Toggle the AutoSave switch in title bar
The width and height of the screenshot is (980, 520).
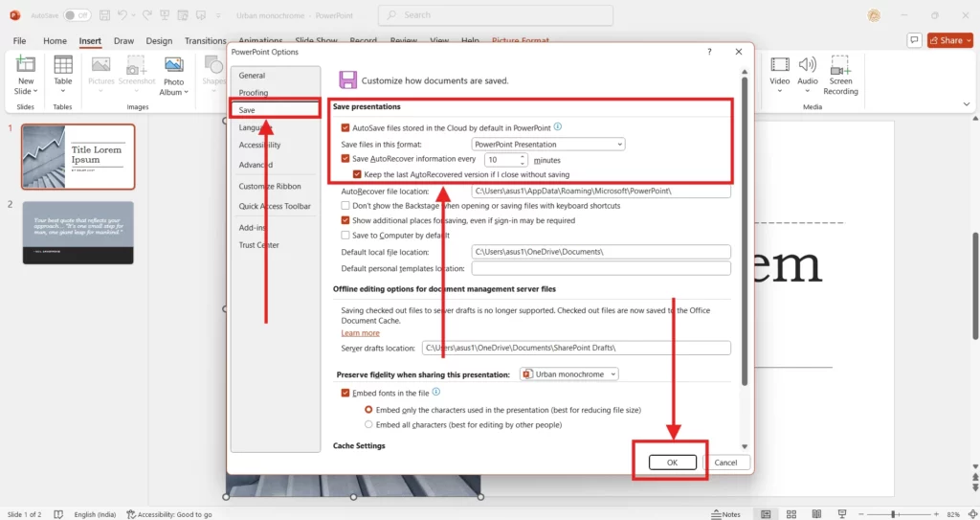click(77, 15)
